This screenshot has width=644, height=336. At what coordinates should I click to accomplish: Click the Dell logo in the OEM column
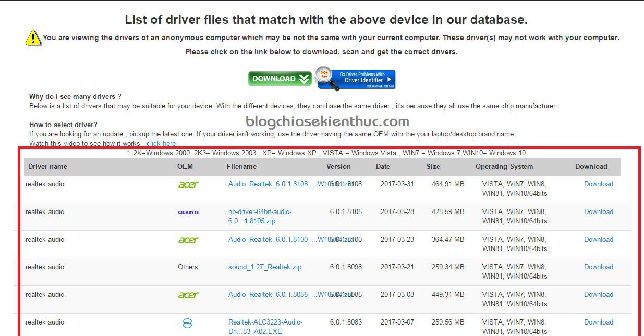pos(188,323)
